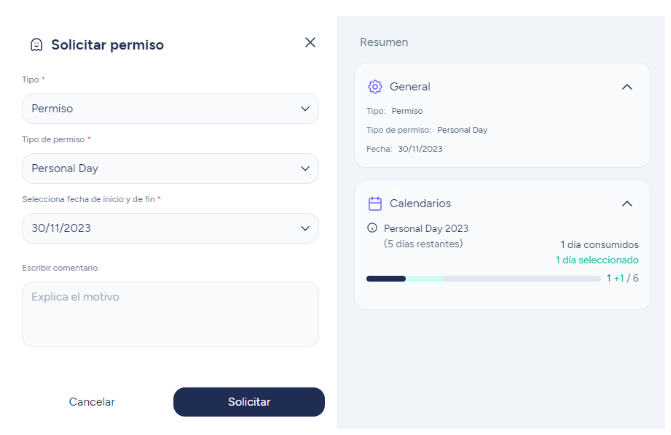Collapse the General section chevron

click(x=627, y=87)
